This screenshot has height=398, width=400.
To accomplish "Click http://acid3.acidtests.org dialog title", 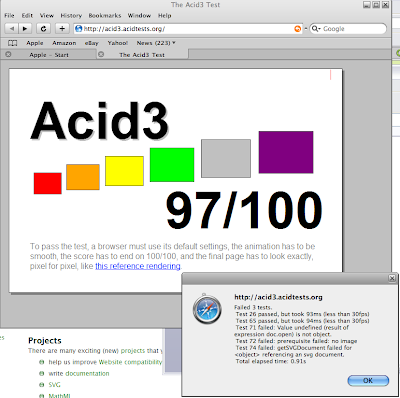I will [x=278, y=297].
